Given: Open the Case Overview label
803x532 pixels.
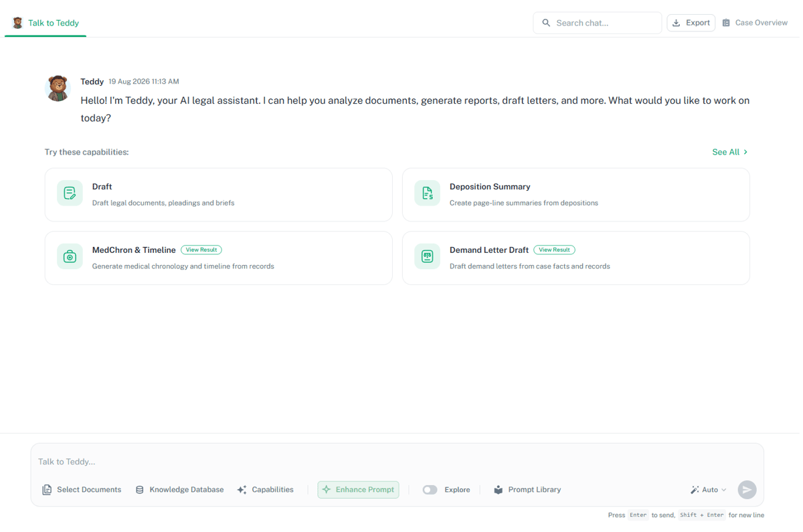Looking at the screenshot, I should [762, 23].
